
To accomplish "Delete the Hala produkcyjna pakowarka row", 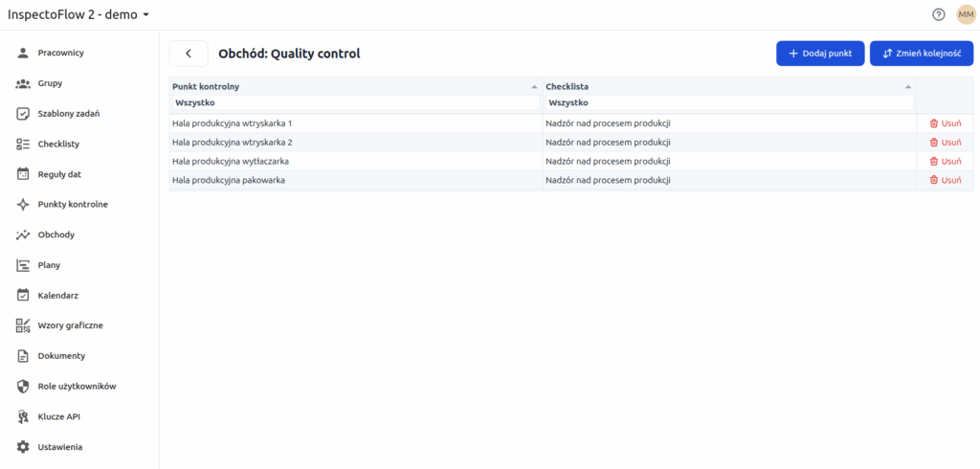I will (x=945, y=180).
